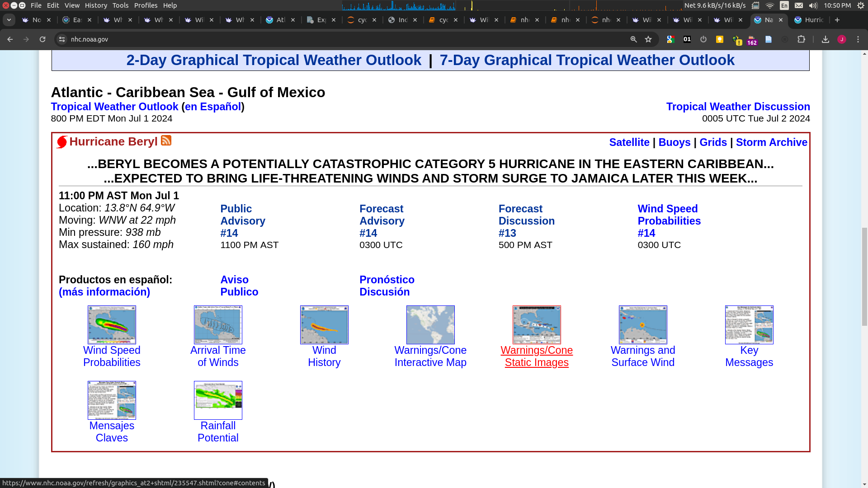Open the browser three-dot menu
Image resolution: width=868 pixels, height=488 pixels.
click(858, 39)
